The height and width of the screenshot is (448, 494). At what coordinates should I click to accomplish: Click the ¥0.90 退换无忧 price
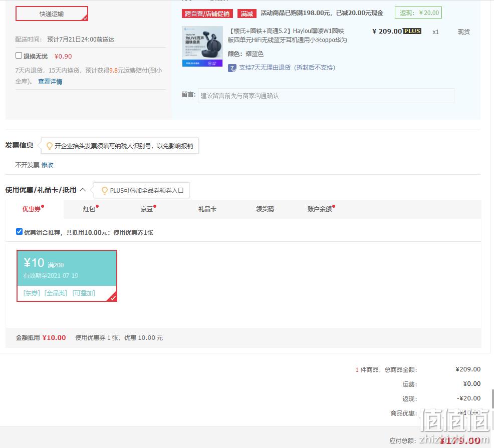click(x=63, y=57)
